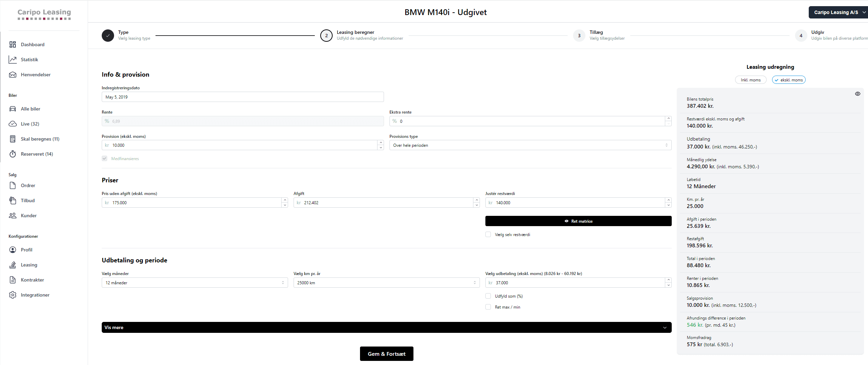
Task: Click the Caripo Leasing logo
Action: (x=44, y=14)
